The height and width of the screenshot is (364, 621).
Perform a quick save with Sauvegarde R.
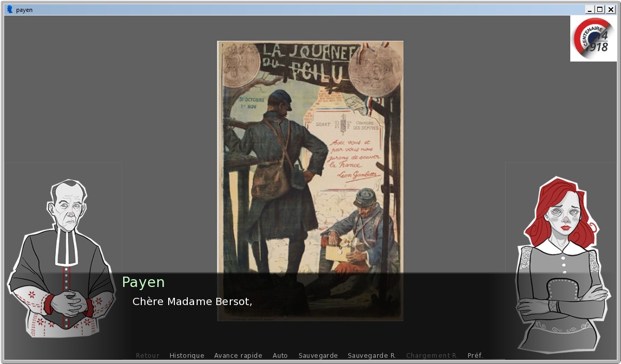click(372, 356)
